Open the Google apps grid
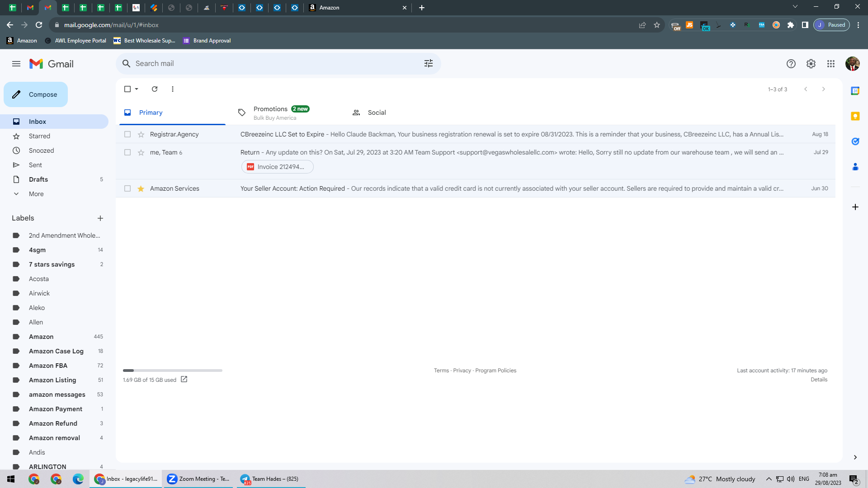The image size is (868, 488). pos(831,64)
